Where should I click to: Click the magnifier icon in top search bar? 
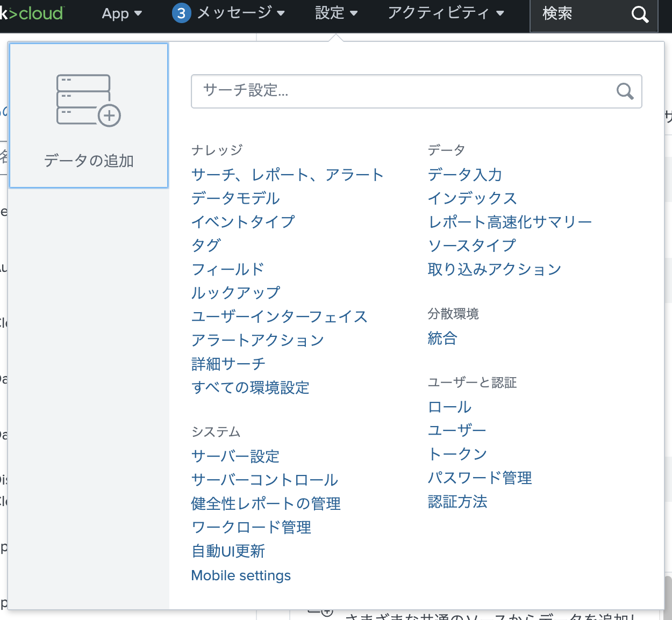640,15
